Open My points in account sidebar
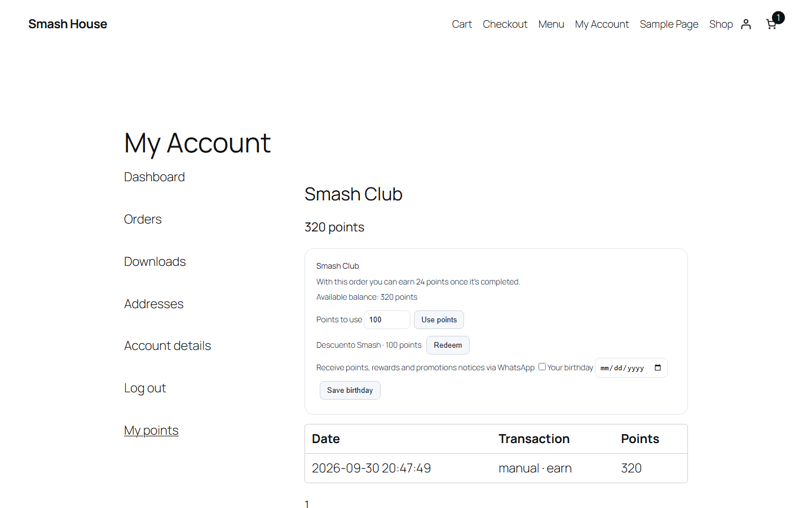The image size is (812, 508). click(151, 430)
